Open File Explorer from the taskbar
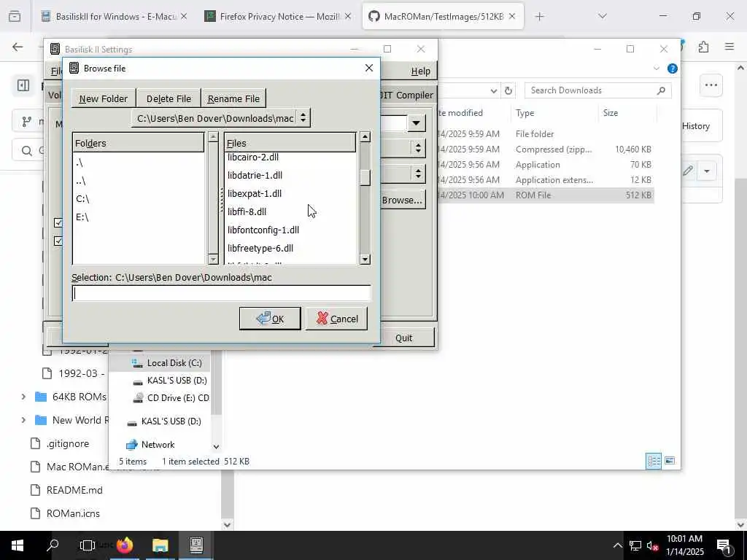 [160, 545]
